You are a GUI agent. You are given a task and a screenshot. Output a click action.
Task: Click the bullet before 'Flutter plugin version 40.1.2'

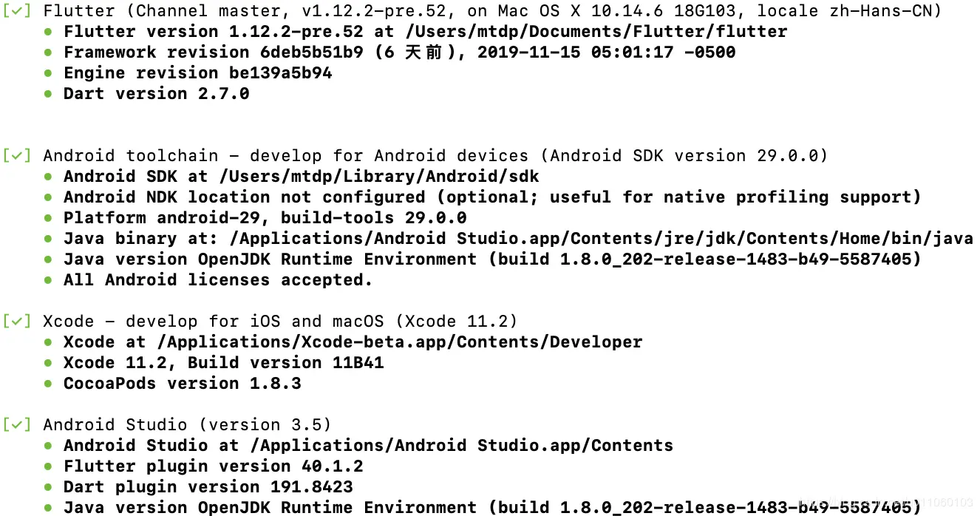[x=48, y=466]
